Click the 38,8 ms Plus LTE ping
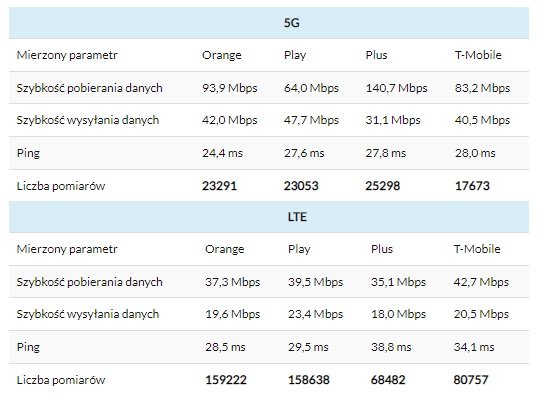This screenshot has width=540, height=395. point(391,347)
